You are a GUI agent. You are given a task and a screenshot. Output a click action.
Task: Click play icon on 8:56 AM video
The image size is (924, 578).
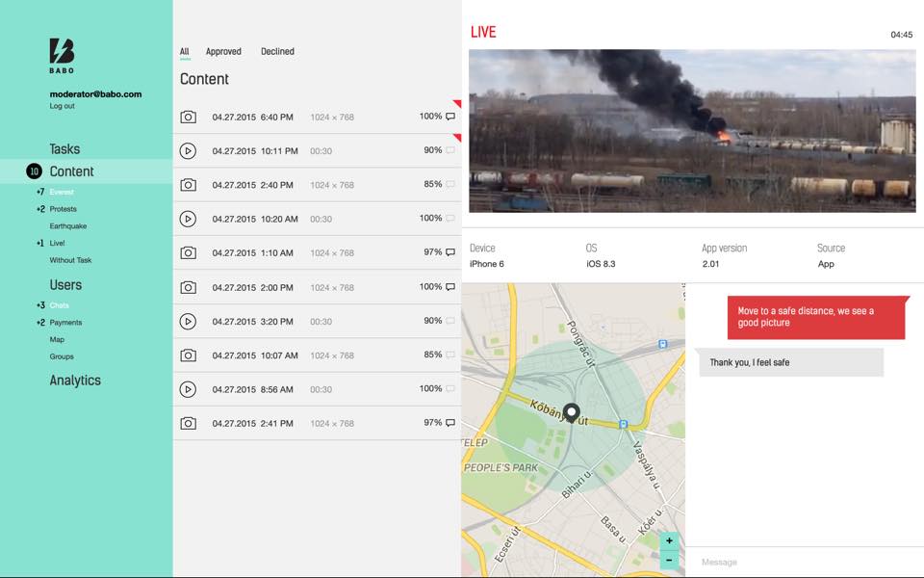coord(189,389)
